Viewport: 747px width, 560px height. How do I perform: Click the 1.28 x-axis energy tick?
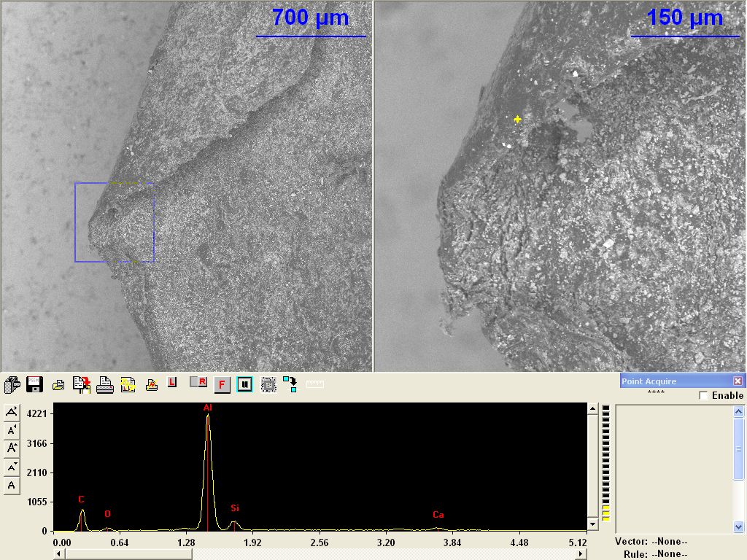coord(186,542)
